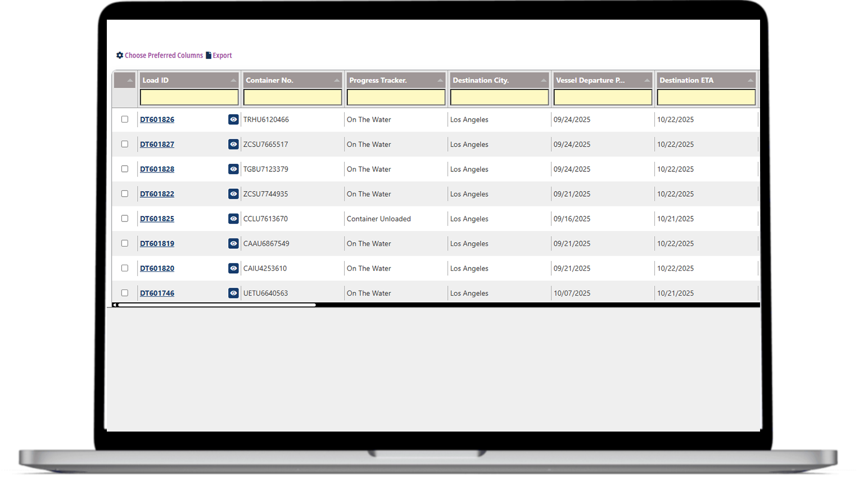Click the eye icon for DT601825
Image resolution: width=868 pixels, height=481 pixels.
point(233,219)
